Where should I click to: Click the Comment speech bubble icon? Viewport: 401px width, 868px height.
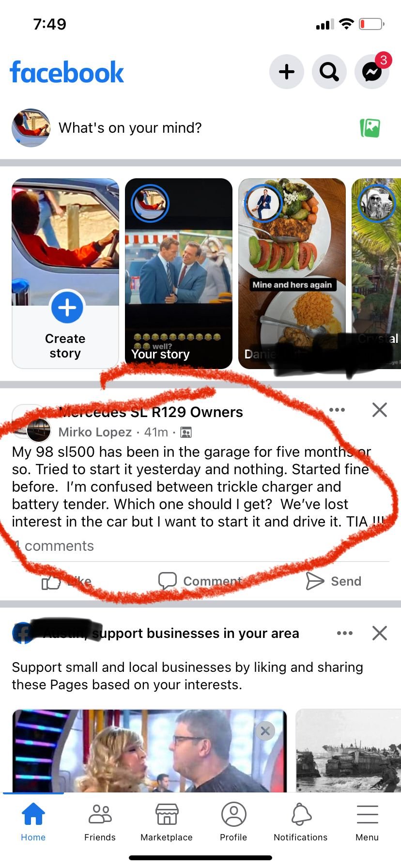(x=168, y=581)
